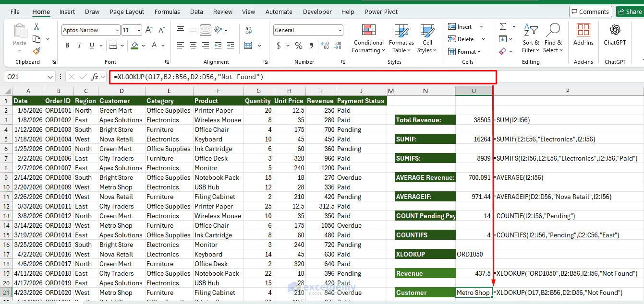Toggle Middle Align

point(193,30)
